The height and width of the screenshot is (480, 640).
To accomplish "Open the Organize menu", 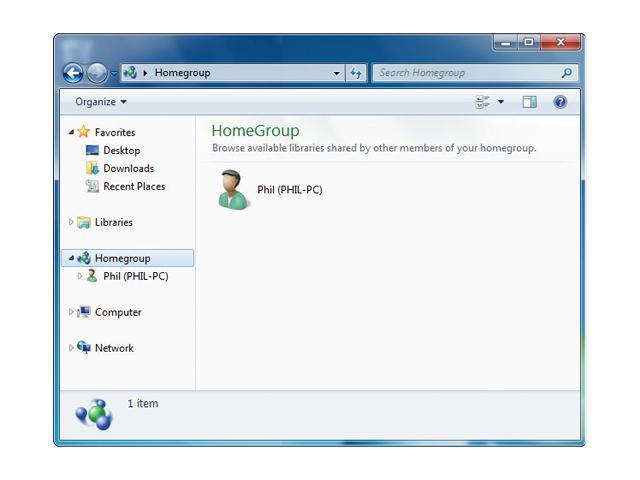I will (x=101, y=102).
